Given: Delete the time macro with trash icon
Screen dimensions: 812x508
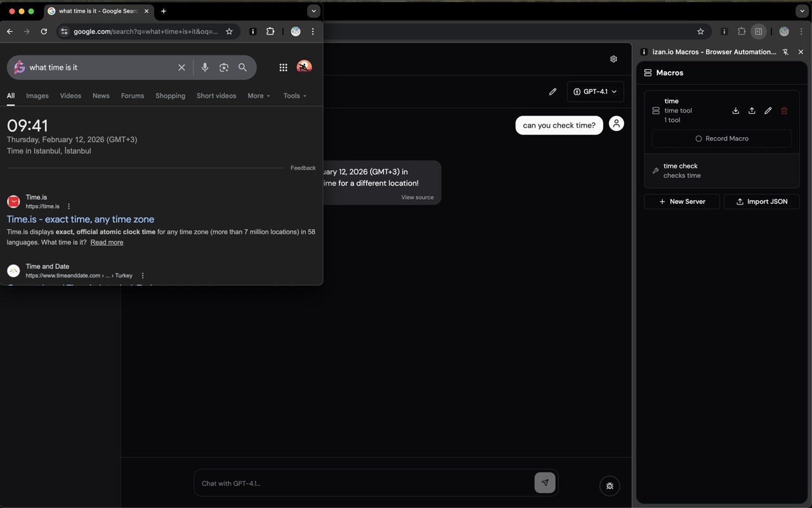Looking at the screenshot, I should point(784,110).
